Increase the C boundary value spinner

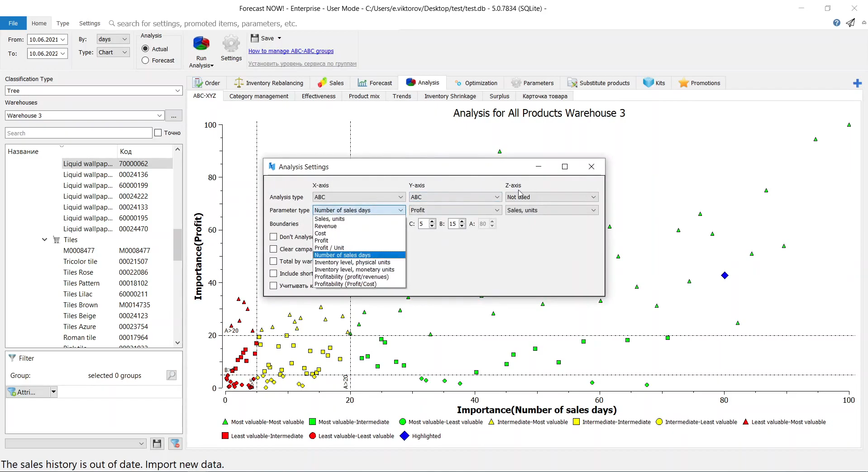[x=432, y=221]
